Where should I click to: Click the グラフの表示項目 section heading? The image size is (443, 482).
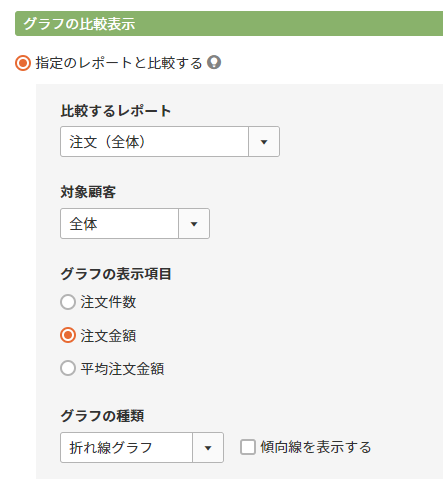[x=116, y=274]
